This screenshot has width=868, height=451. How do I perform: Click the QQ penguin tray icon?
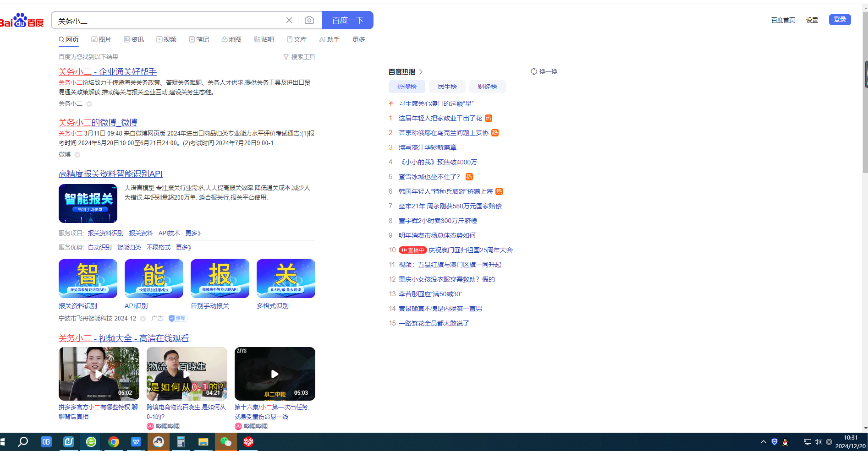coord(786,442)
